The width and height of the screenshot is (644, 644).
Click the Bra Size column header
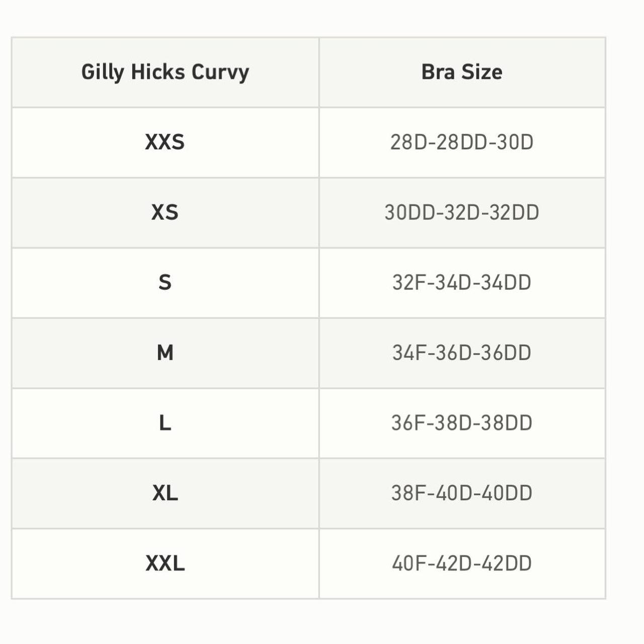click(x=462, y=72)
